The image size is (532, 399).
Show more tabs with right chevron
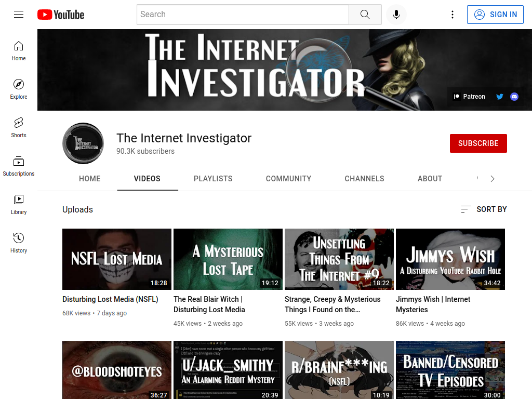point(493,179)
